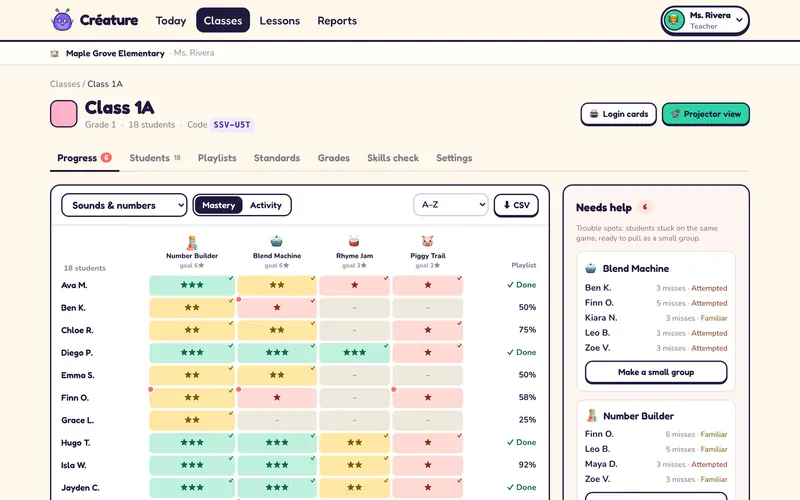Click Ben K. in the Blend Machine help list

(x=598, y=288)
